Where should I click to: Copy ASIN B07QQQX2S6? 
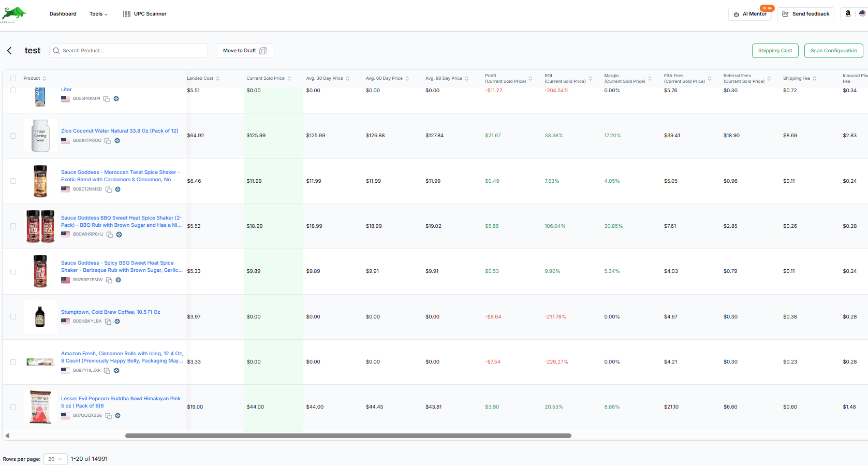pos(109,416)
